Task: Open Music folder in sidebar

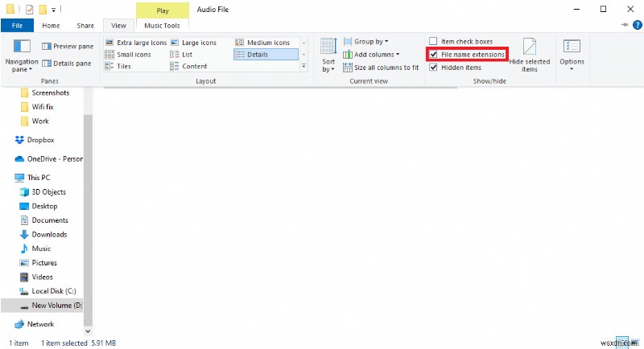Action: [35, 248]
